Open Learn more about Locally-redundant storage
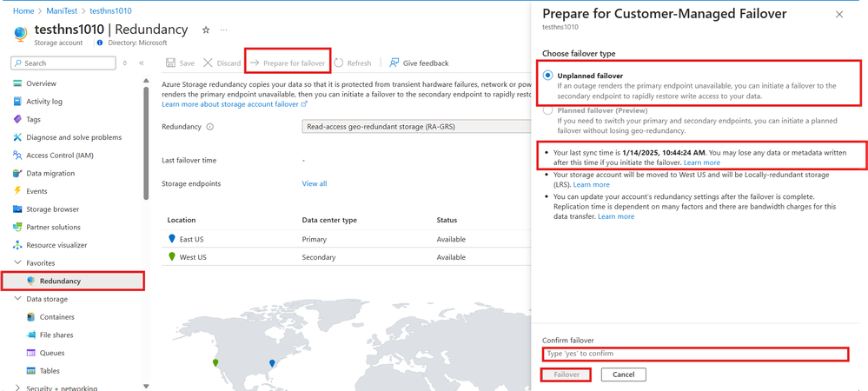The height and width of the screenshot is (391, 868). click(591, 184)
